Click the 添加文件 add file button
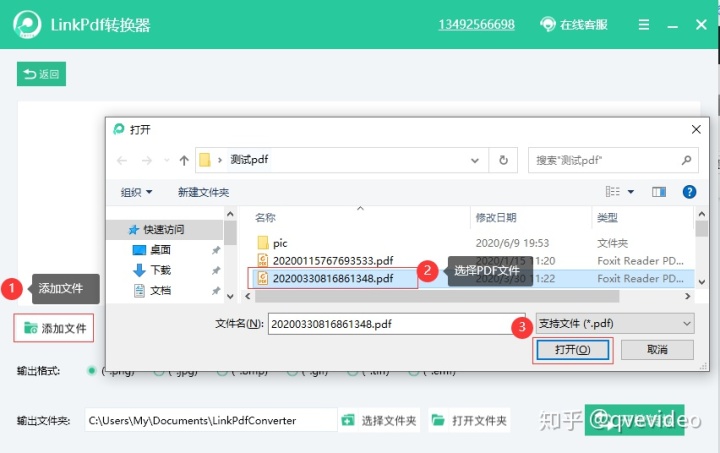Image resolution: width=720 pixels, height=453 pixels. coord(54,328)
